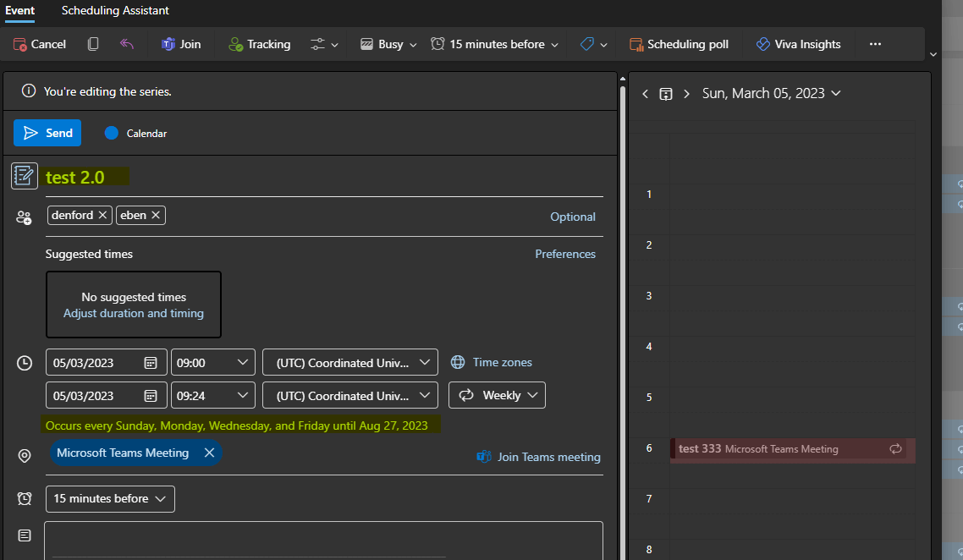Click the description lines icon
Screen dimensions: 963x560
point(25,535)
